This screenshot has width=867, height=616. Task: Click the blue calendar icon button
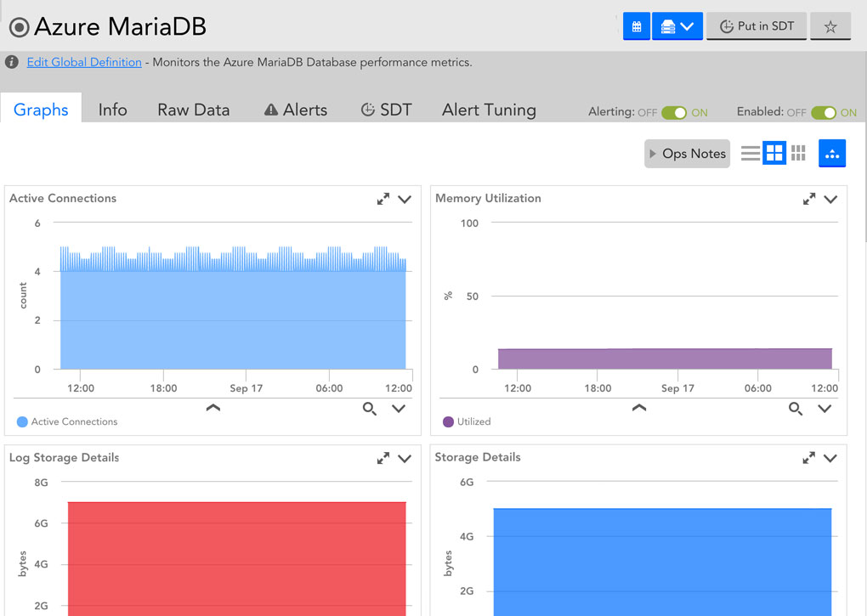[x=637, y=26]
